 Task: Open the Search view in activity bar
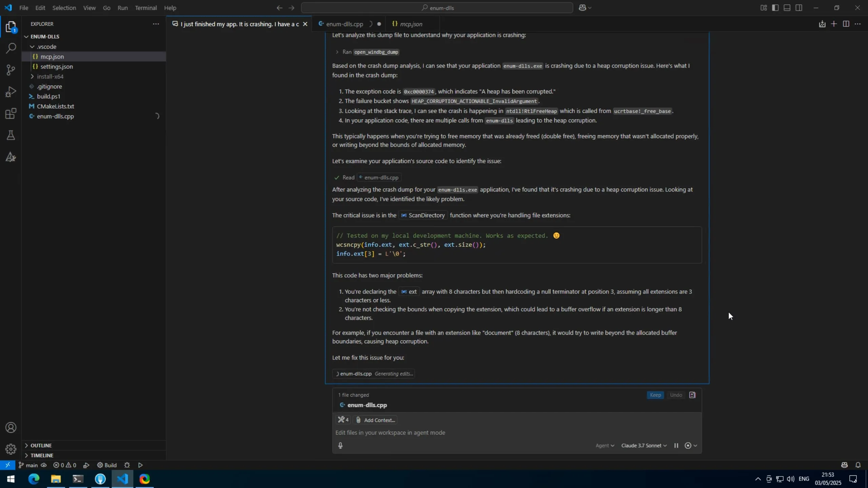[x=11, y=48]
